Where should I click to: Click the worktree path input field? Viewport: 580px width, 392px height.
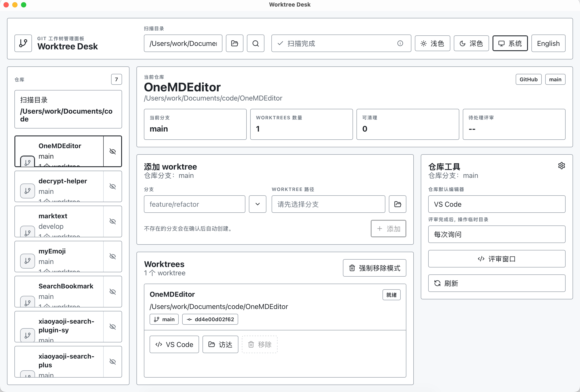point(328,204)
